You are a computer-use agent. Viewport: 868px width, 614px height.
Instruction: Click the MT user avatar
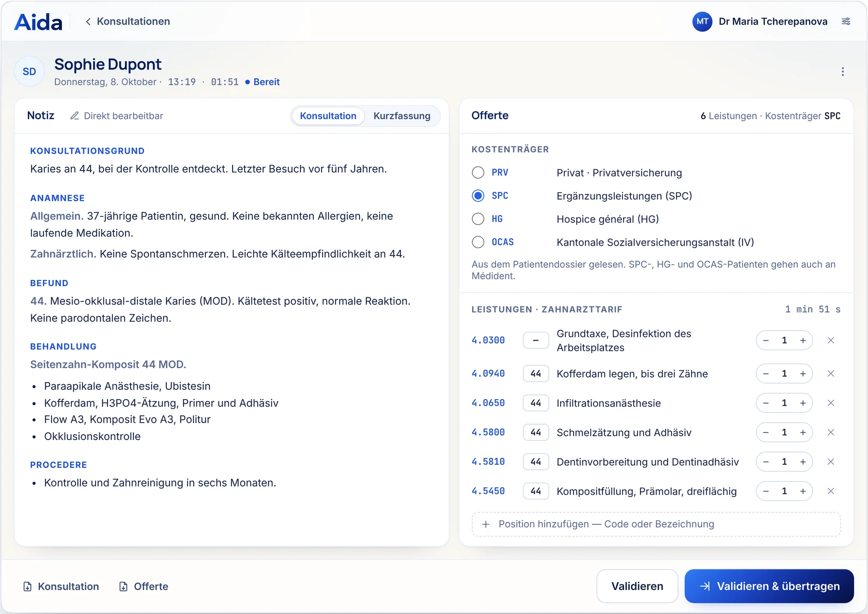coord(702,21)
